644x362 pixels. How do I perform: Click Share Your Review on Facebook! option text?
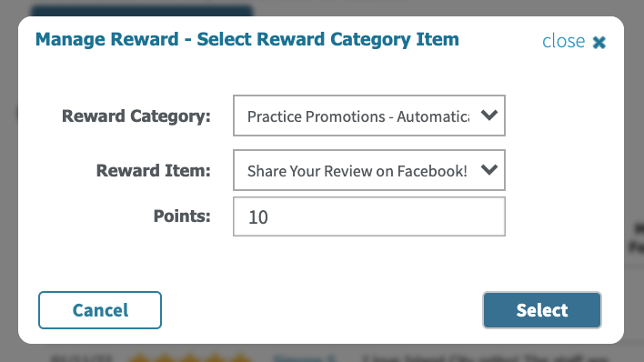coord(357,171)
